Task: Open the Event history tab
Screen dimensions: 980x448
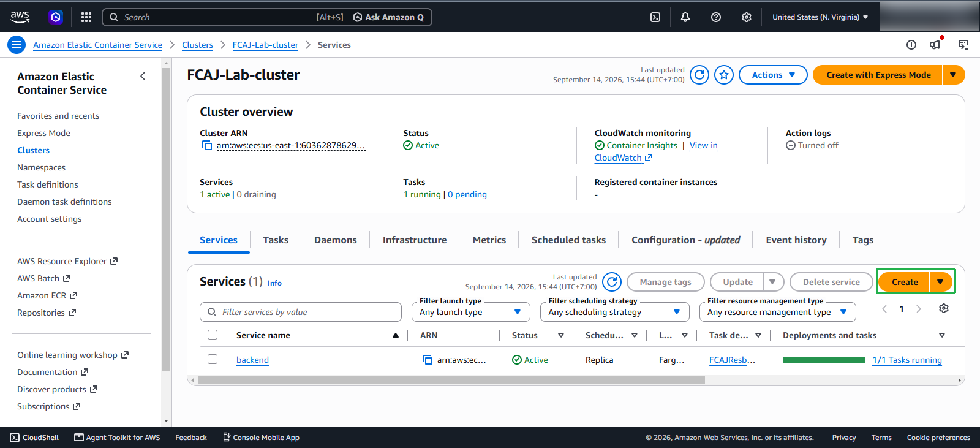Action: (x=796, y=240)
